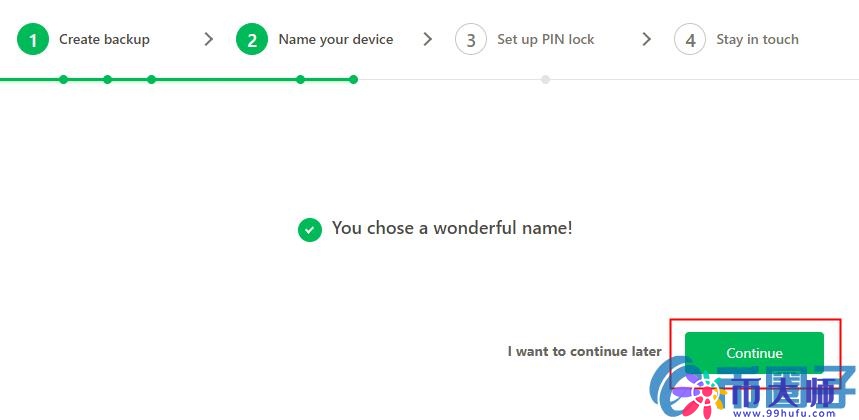This screenshot has width=859, height=420.
Task: Click the 99hufu.com watermark text
Action: (x=792, y=415)
